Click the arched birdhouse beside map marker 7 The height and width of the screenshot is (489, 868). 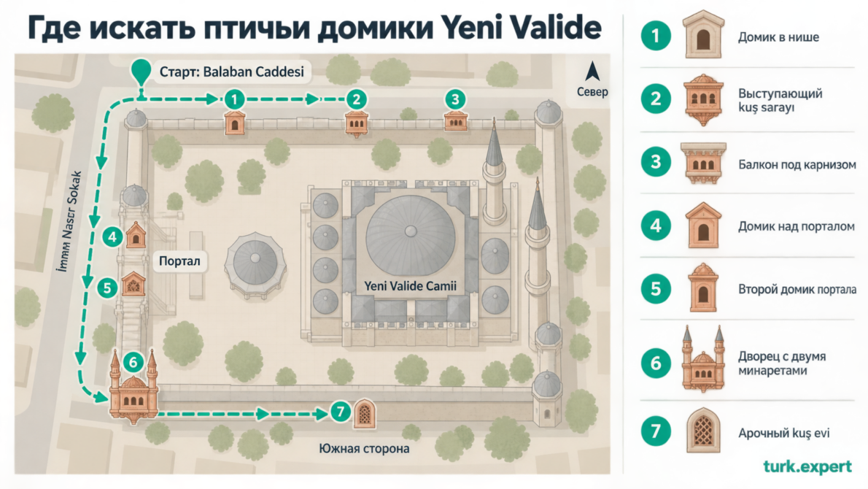tap(364, 413)
